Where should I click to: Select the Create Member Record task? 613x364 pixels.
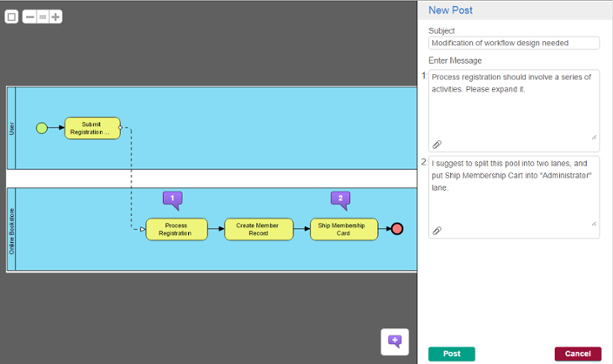pyautogui.click(x=258, y=229)
